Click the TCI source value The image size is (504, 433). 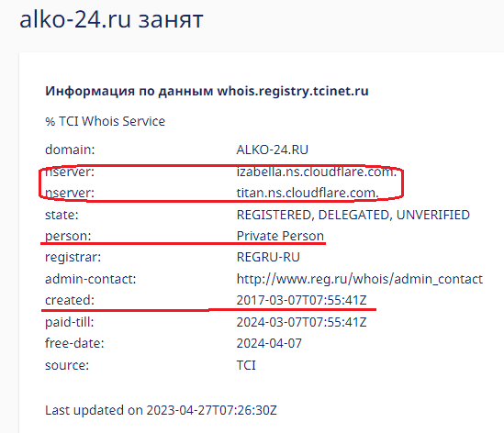(x=246, y=365)
